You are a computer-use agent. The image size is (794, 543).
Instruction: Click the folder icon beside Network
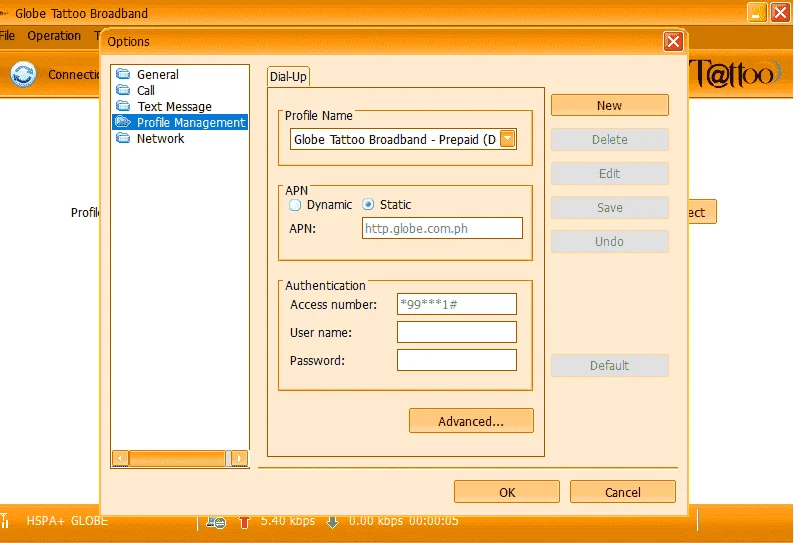[123, 138]
